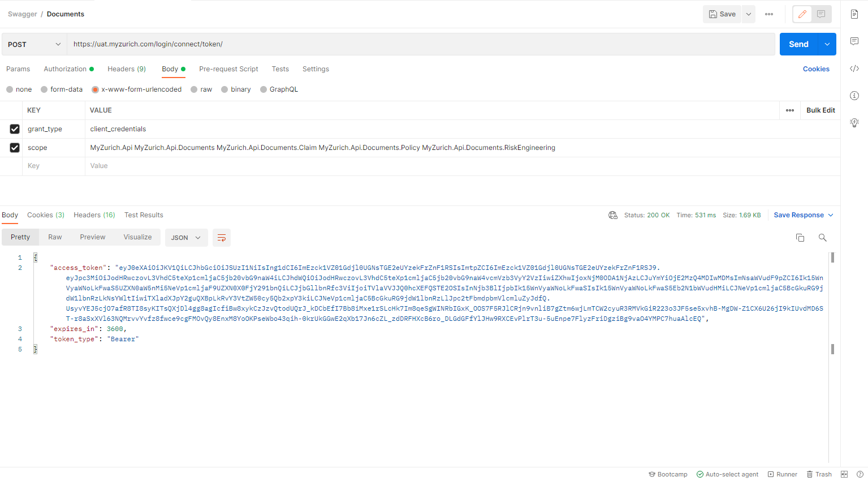The image size is (868, 481).
Task: Switch to edit (pencil) build mode
Action: tap(802, 14)
